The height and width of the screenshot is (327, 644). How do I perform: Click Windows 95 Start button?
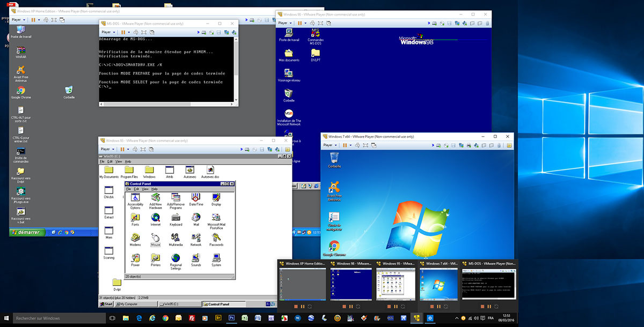coord(106,304)
